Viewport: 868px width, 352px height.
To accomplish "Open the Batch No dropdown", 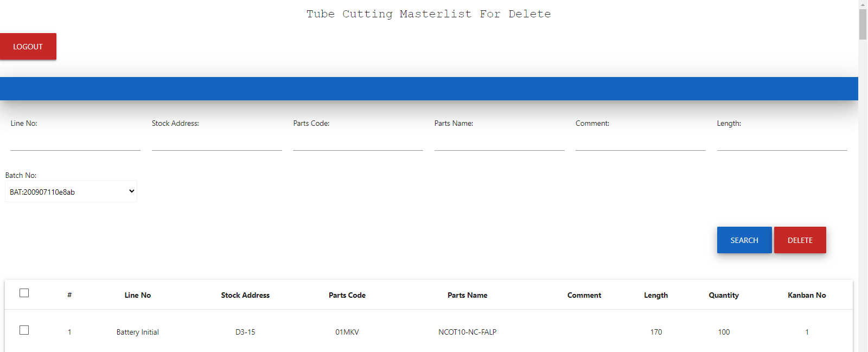I will tap(71, 191).
